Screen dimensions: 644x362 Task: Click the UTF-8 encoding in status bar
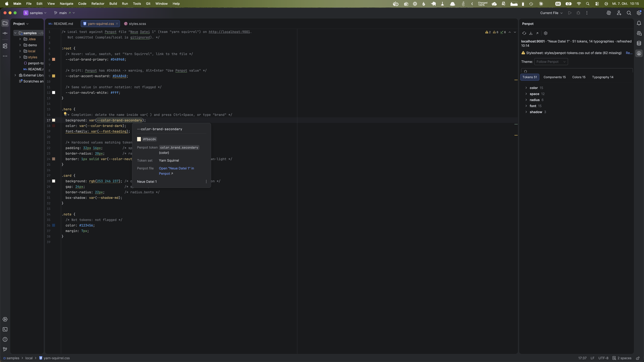pos(603,358)
